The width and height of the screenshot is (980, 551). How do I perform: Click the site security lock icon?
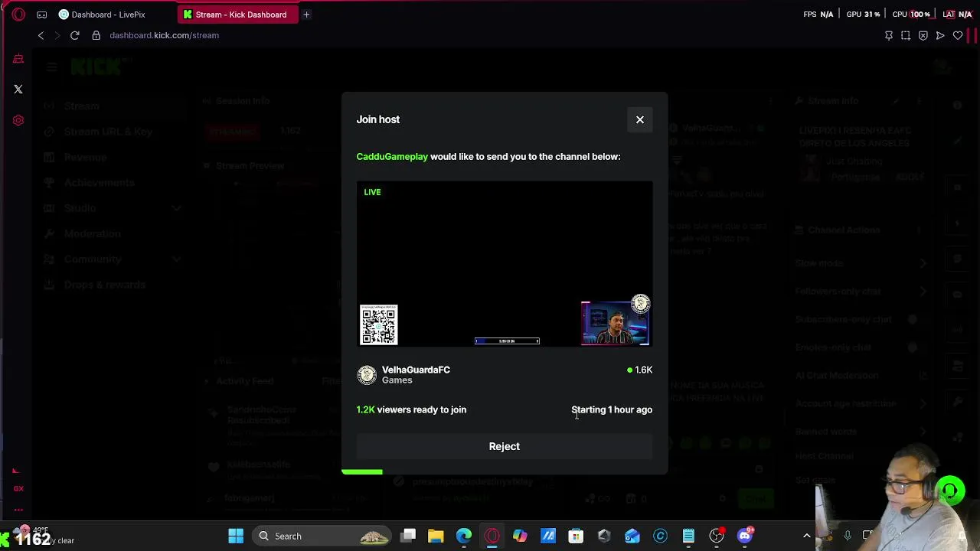click(96, 35)
